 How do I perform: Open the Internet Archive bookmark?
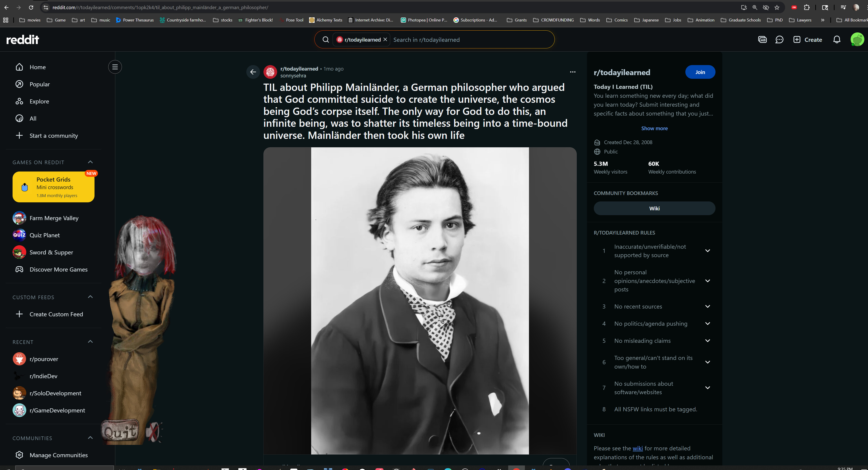tap(371, 20)
